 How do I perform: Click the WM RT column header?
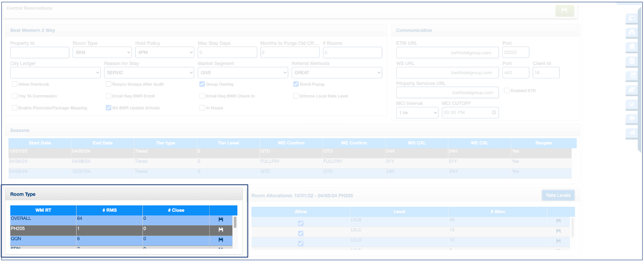(43, 210)
